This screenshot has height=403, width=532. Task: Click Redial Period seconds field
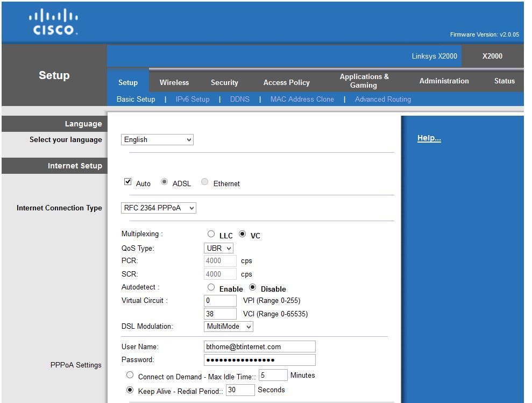pyautogui.click(x=240, y=390)
